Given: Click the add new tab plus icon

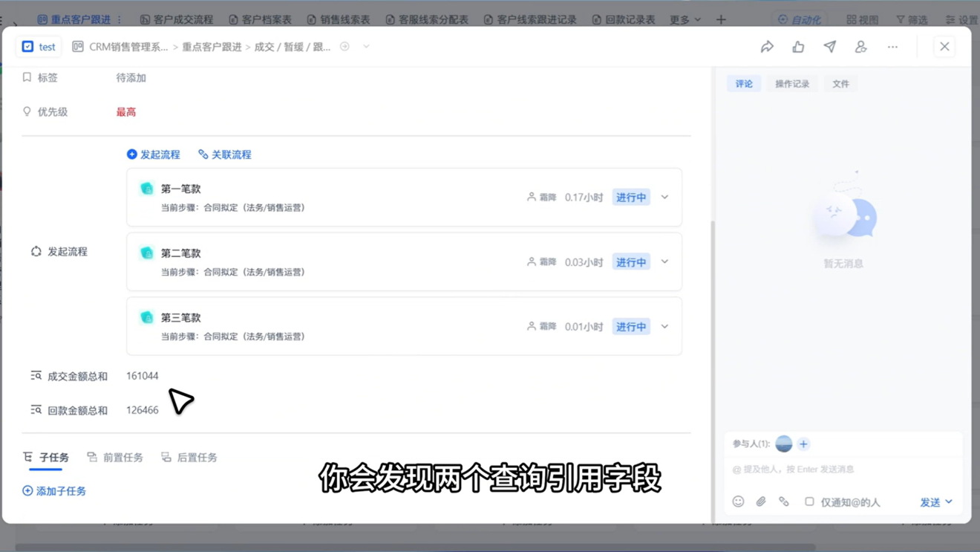Looking at the screenshot, I should click(x=721, y=19).
